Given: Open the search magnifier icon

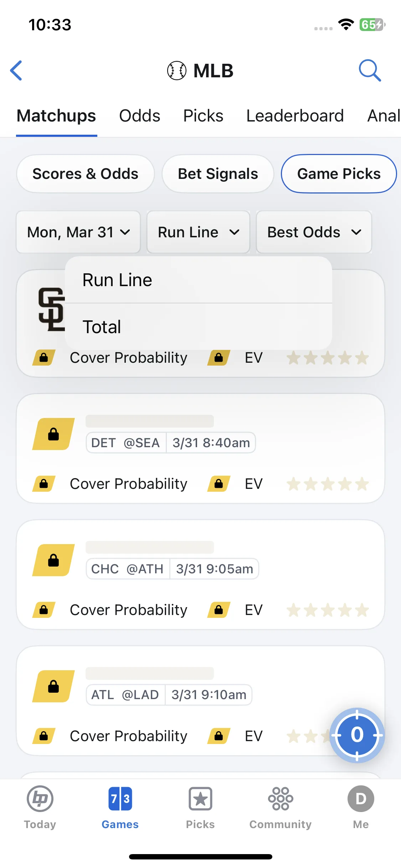Looking at the screenshot, I should click(x=370, y=71).
